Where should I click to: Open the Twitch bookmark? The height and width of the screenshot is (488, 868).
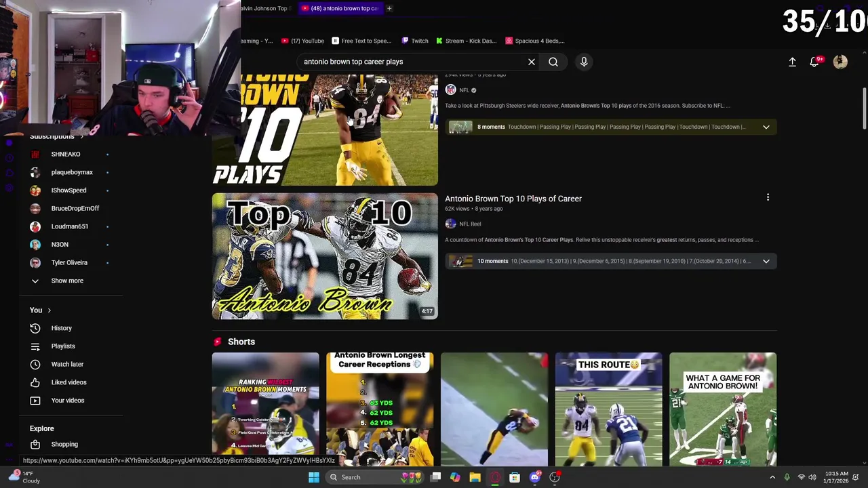[415, 41]
